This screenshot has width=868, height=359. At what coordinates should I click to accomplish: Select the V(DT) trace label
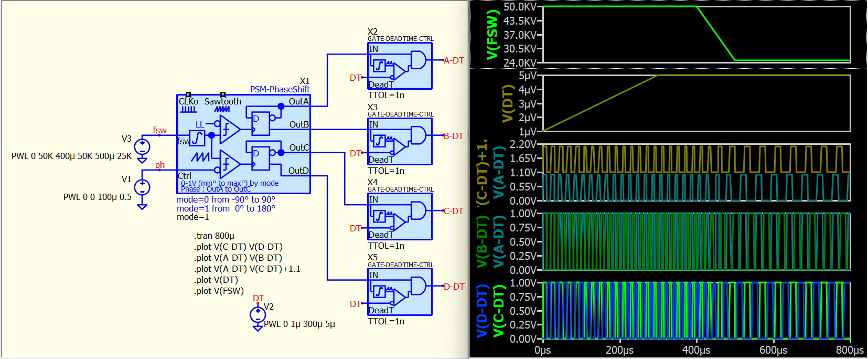click(x=507, y=103)
